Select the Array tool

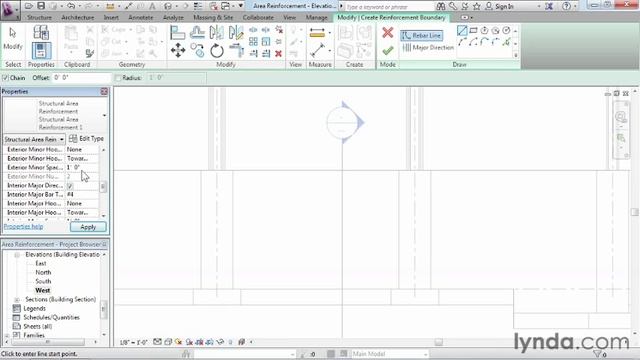click(253, 42)
